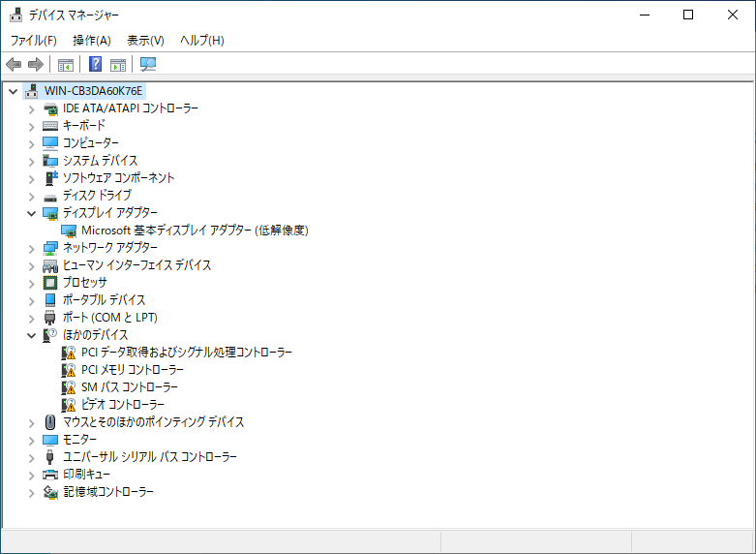The width and height of the screenshot is (756, 554).
Task: Select the ヒューマン インターフェイス デバイス label
Action: point(136,265)
